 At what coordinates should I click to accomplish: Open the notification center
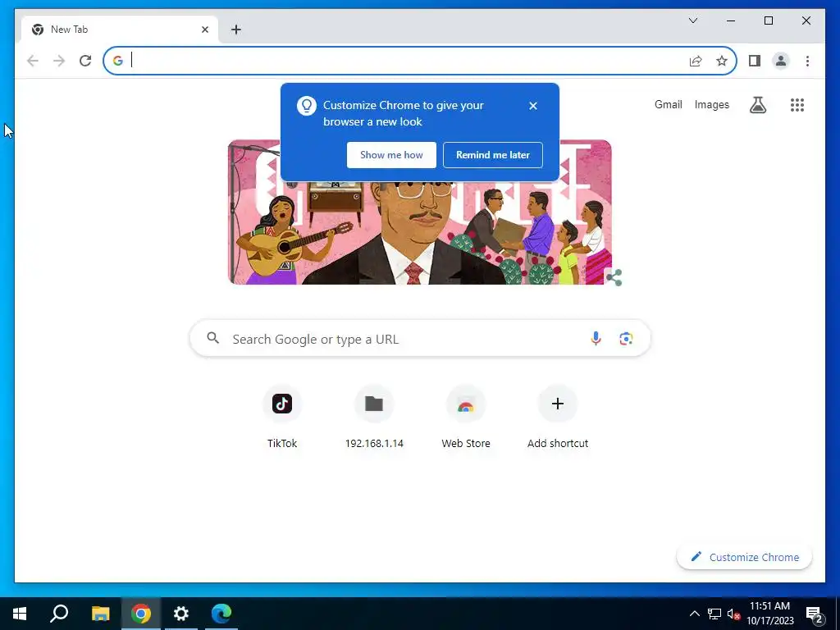[815, 614]
